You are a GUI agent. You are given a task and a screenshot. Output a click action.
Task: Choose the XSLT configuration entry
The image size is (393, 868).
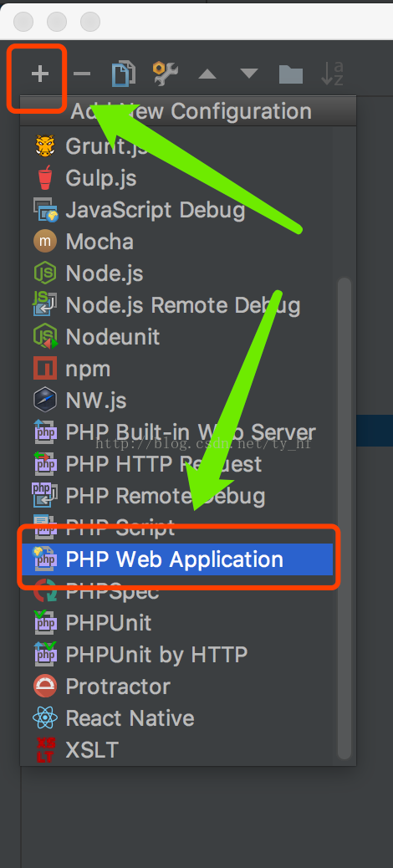(x=178, y=751)
